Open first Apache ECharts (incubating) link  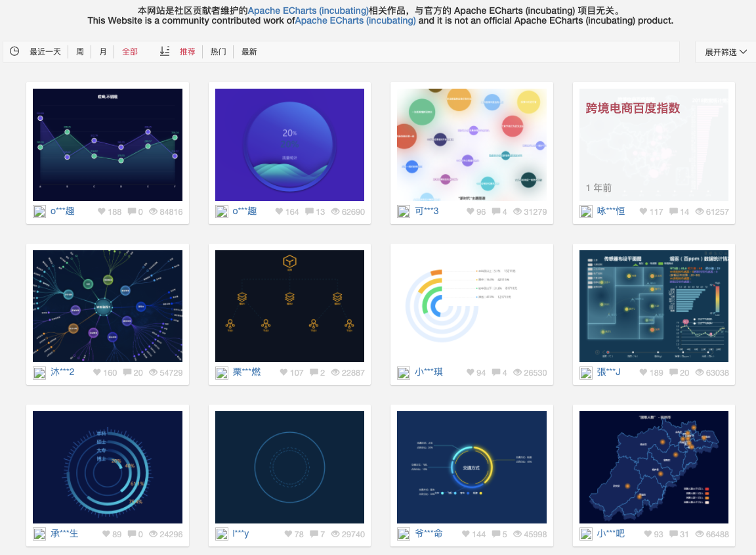click(x=308, y=11)
